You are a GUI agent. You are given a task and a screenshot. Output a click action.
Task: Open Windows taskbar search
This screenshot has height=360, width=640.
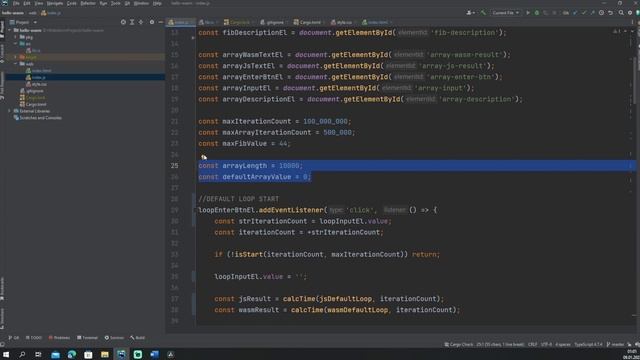22,354
